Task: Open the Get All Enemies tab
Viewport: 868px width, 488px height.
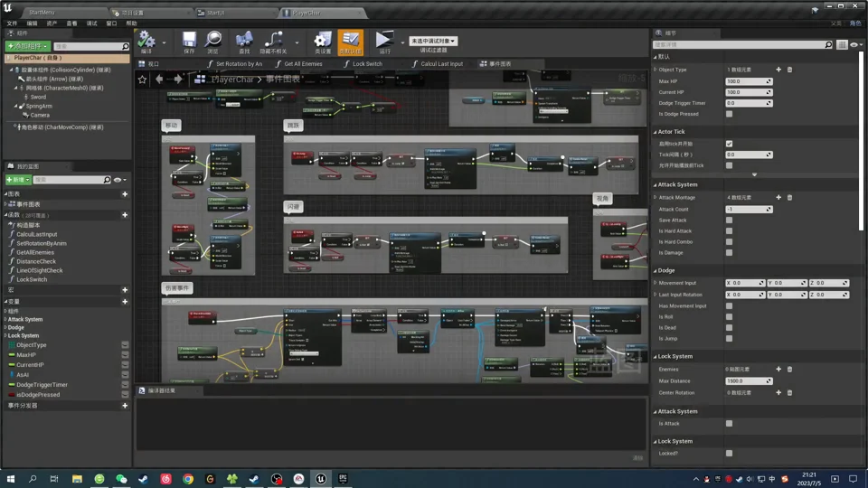Action: (299, 63)
